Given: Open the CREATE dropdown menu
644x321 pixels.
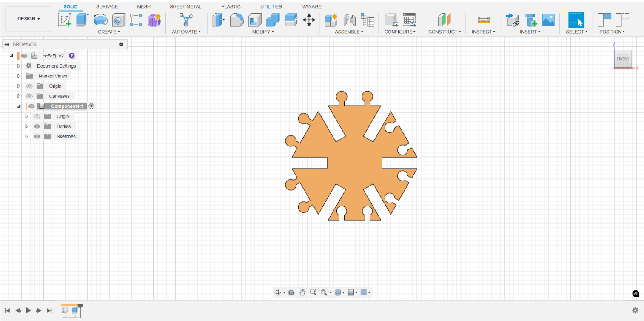Looking at the screenshot, I should pyautogui.click(x=109, y=32).
